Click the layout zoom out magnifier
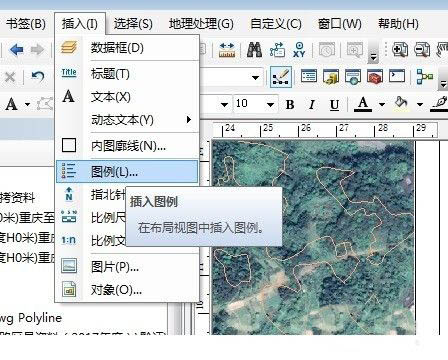Image resolution: width=448 pixels, height=360 pixels. [x=422, y=50]
